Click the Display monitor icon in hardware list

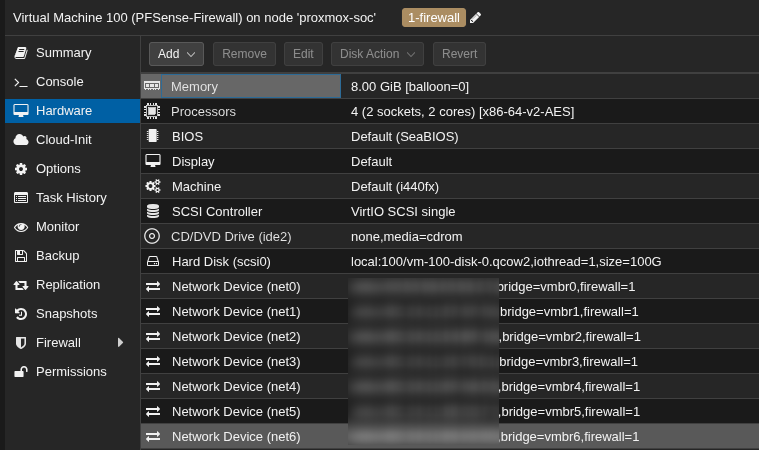coord(152,161)
